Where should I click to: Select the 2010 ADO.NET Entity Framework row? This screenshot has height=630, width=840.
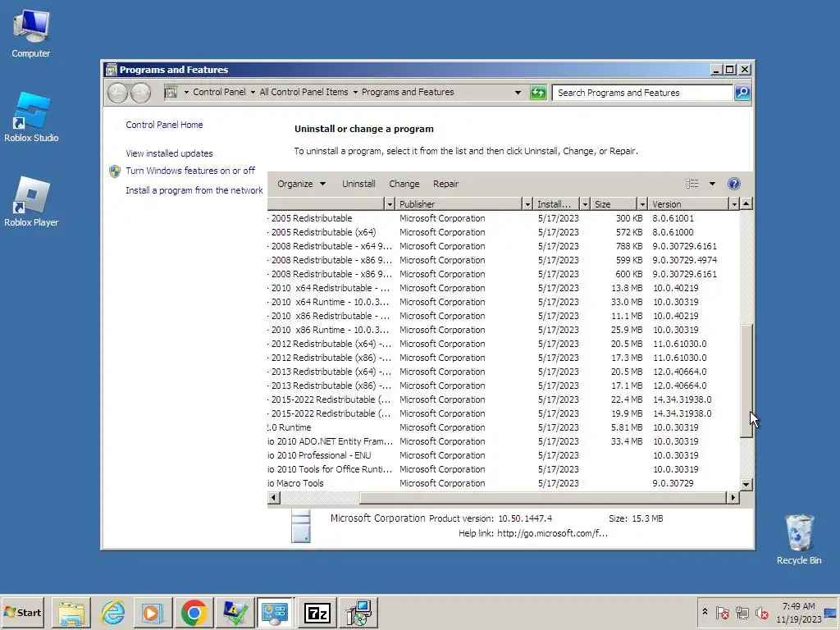tap(504, 441)
